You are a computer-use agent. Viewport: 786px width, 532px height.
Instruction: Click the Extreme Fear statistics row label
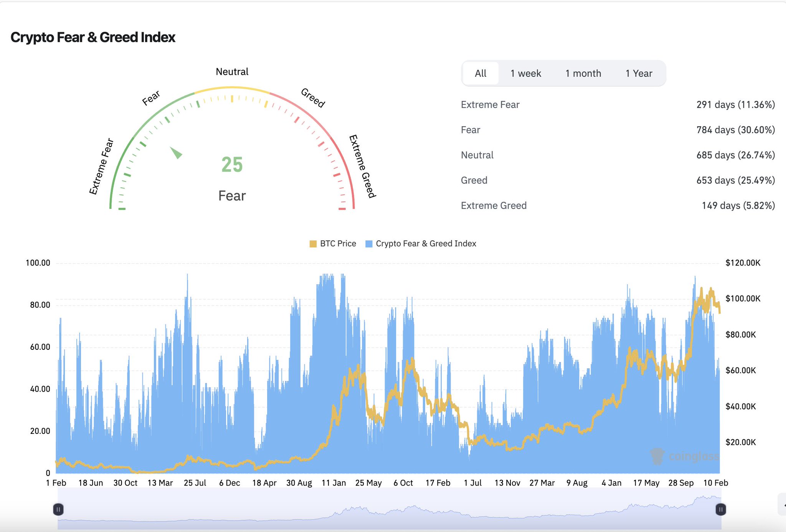(x=490, y=105)
